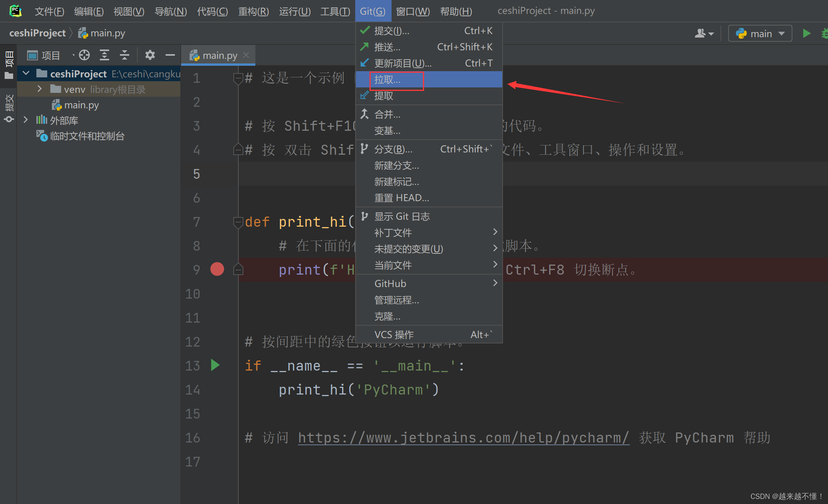Open the 窗口(W) menu
Screen dimensions: 828x504
click(x=413, y=11)
